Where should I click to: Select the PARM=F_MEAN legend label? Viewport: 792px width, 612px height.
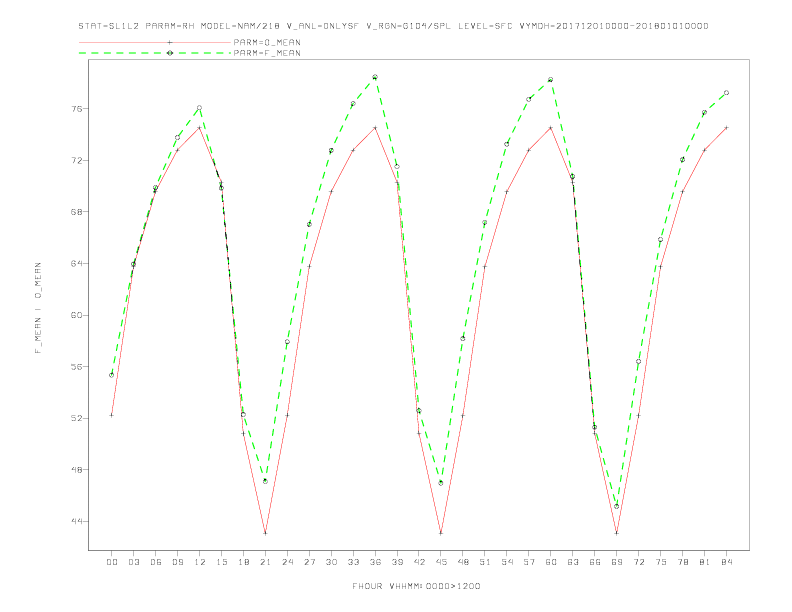tap(267, 53)
